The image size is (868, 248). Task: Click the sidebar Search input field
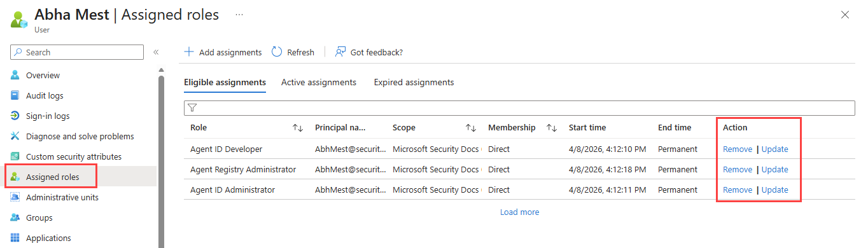point(78,52)
